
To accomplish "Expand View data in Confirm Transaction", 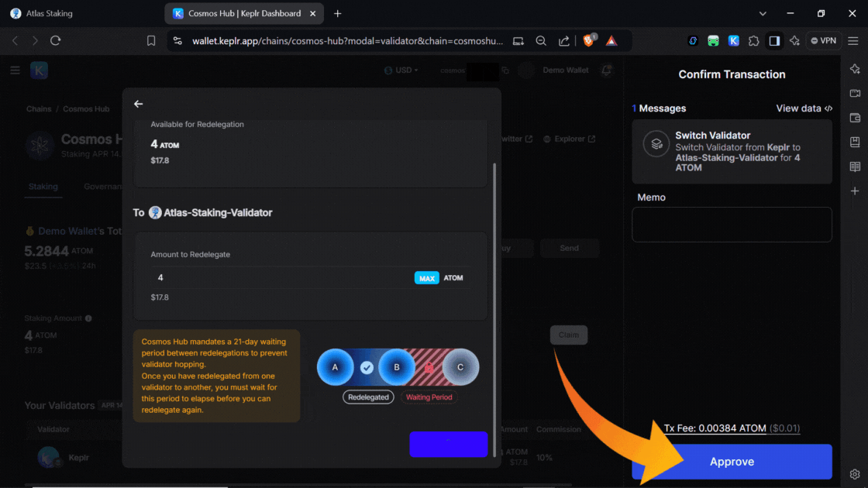I will coord(804,108).
